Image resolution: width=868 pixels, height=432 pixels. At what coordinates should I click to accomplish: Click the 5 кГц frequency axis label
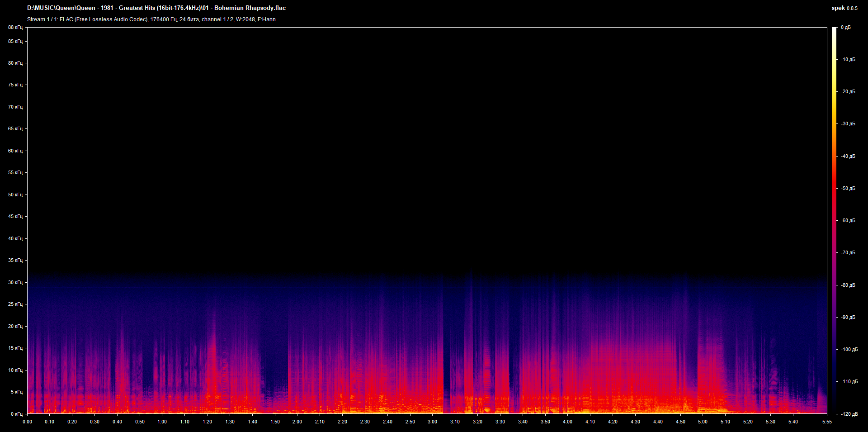point(17,392)
